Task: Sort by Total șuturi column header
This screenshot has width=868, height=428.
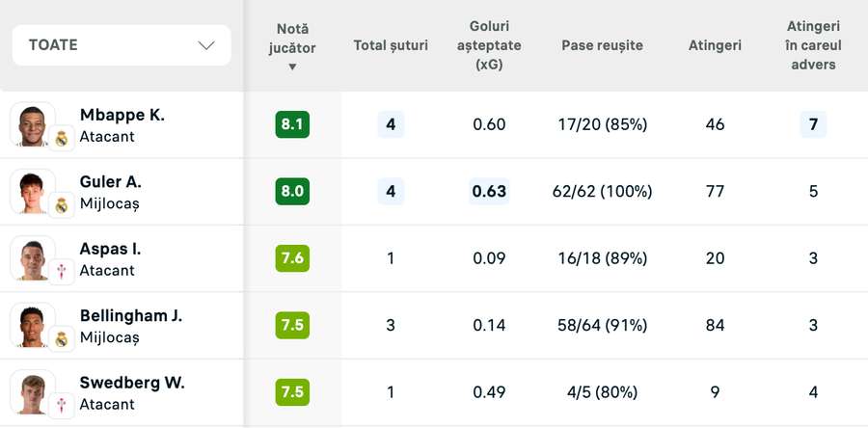Action: click(x=391, y=45)
